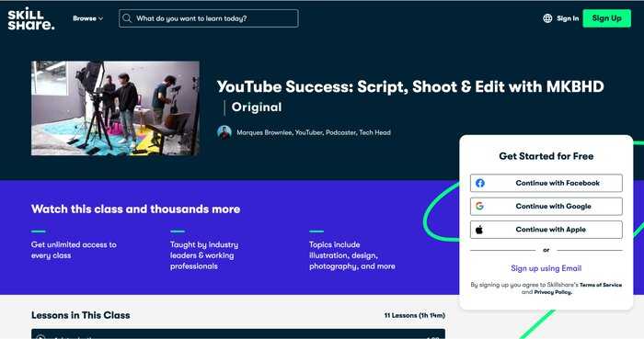Expand the Browse dropdown menu

pyautogui.click(x=88, y=18)
